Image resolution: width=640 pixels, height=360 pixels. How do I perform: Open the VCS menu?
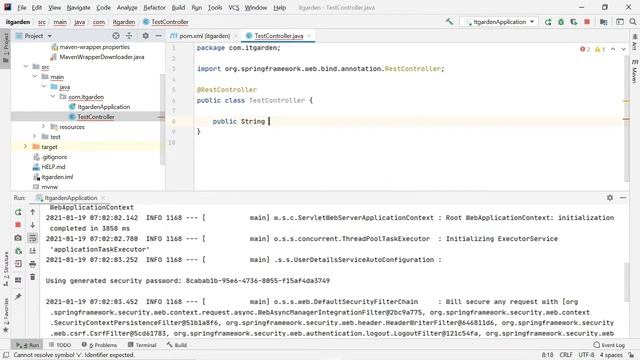pos(233,7)
